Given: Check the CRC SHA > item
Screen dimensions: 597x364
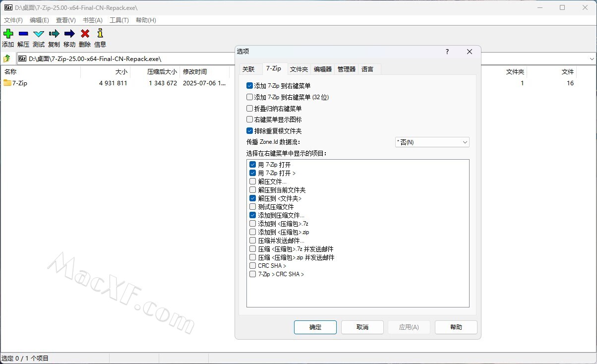Looking at the screenshot, I should [253, 266].
